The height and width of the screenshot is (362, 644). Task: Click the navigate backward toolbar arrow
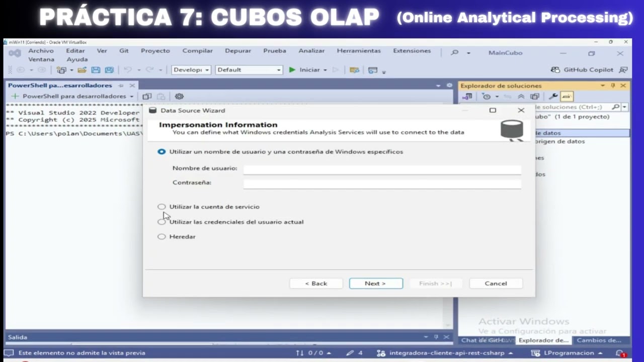21,70
